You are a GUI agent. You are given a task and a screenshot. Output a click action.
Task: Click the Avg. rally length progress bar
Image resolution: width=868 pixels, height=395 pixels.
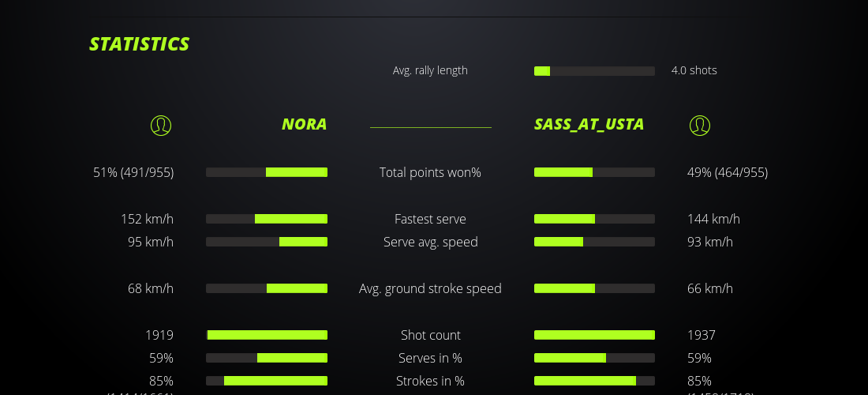(594, 71)
